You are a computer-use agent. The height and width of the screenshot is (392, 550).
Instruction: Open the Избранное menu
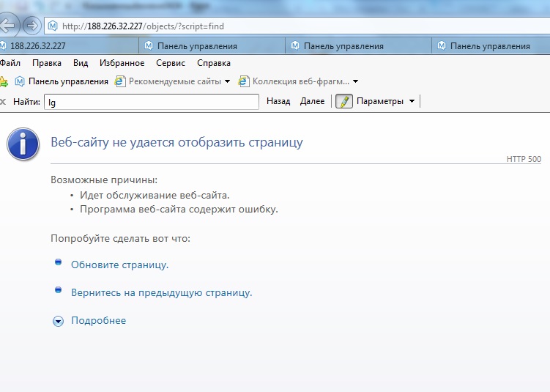(x=122, y=63)
